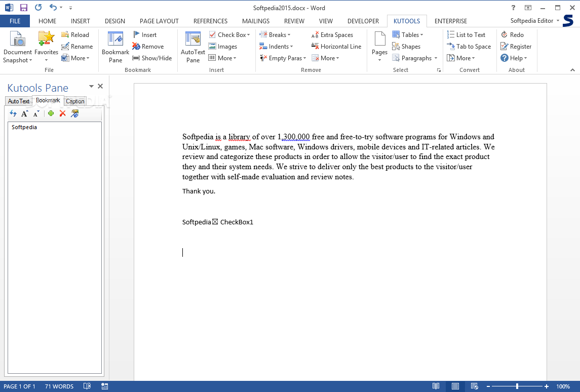Add bookmark with green plus
The width and height of the screenshot is (580, 392).
51,113
